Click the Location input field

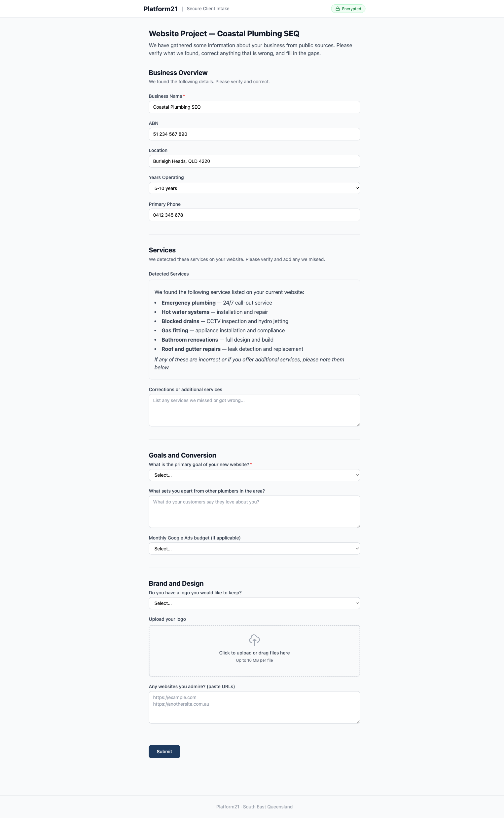(254, 161)
